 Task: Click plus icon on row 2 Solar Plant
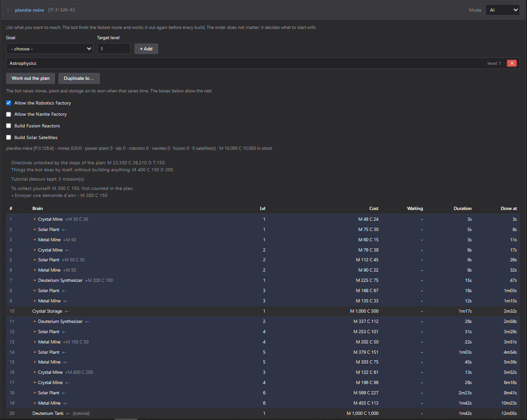click(x=35, y=230)
